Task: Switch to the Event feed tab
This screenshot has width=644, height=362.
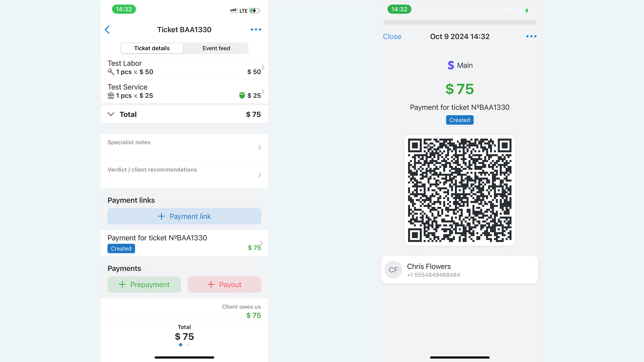Action: tap(216, 48)
